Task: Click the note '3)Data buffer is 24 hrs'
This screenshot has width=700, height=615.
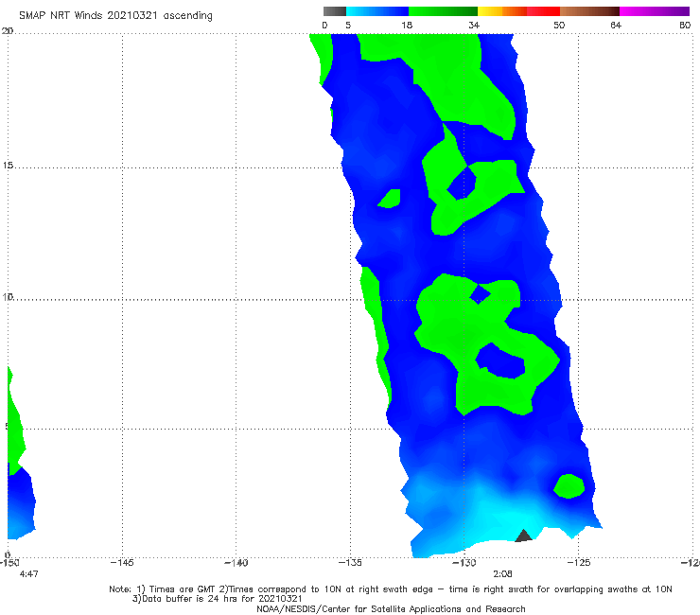Action: (x=217, y=599)
